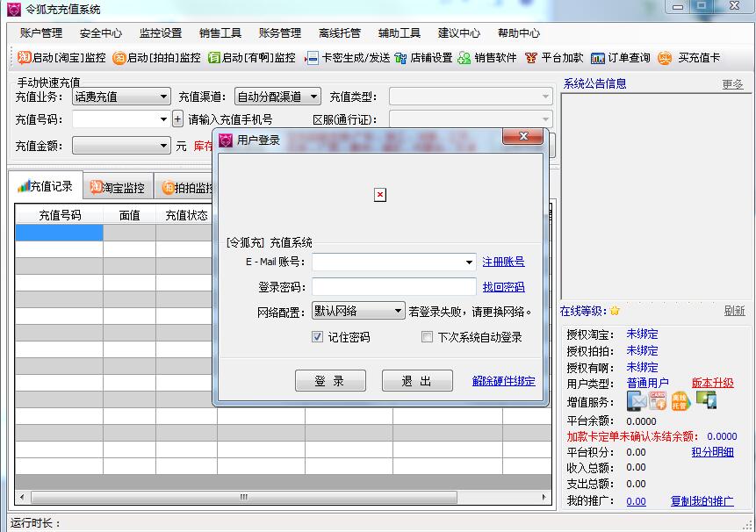Start the Paipai monitor toolbar button

(x=156, y=58)
